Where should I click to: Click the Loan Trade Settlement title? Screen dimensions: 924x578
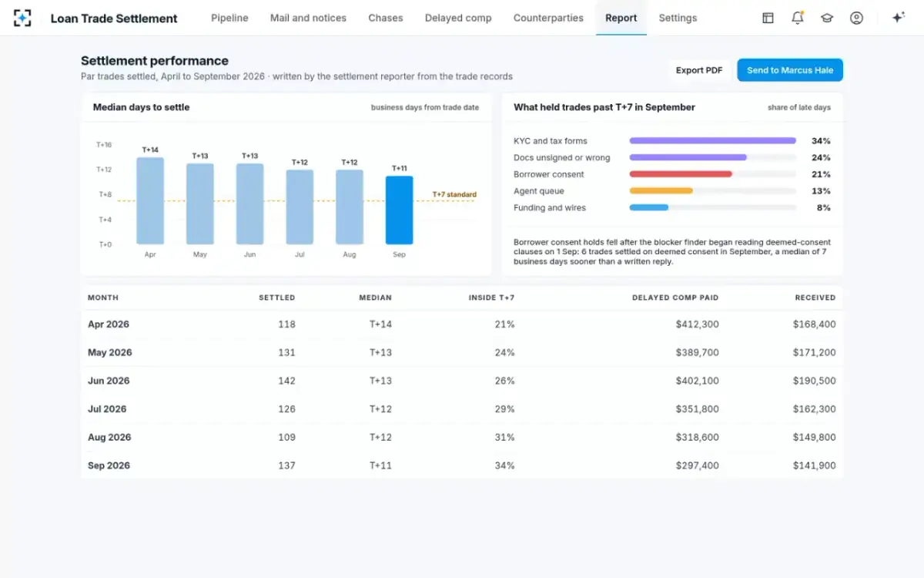click(114, 18)
